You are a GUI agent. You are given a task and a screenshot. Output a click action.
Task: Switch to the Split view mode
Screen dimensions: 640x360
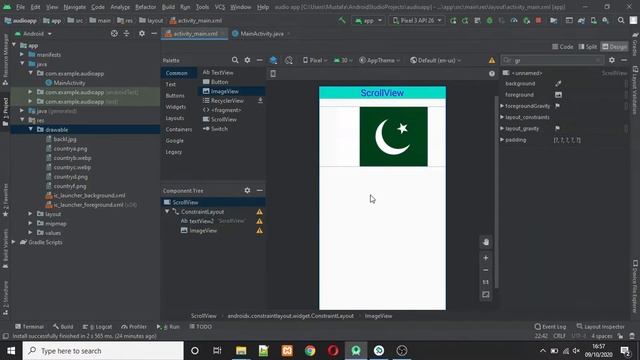tap(588, 47)
